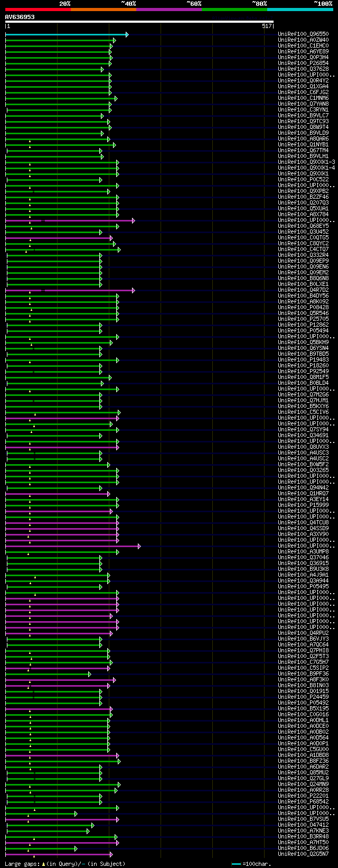Select hit label UniRef100_B9PF36
The width and height of the screenshot is (338, 868).
point(303,674)
